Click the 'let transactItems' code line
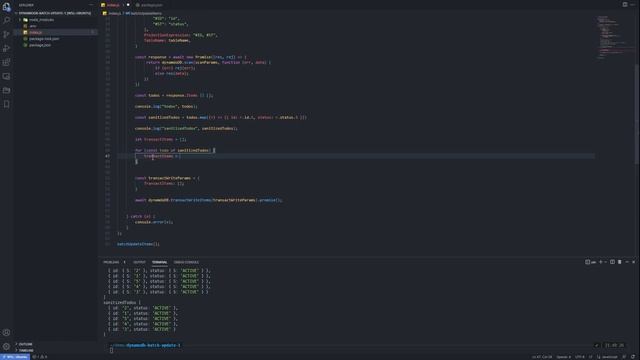The width and height of the screenshot is (640, 360). [x=160, y=139]
